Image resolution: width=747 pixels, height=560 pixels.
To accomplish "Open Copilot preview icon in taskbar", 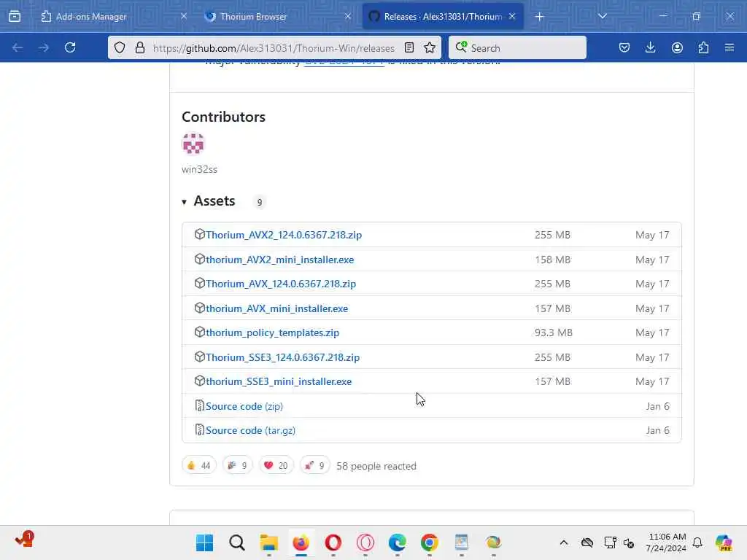I will (724, 542).
